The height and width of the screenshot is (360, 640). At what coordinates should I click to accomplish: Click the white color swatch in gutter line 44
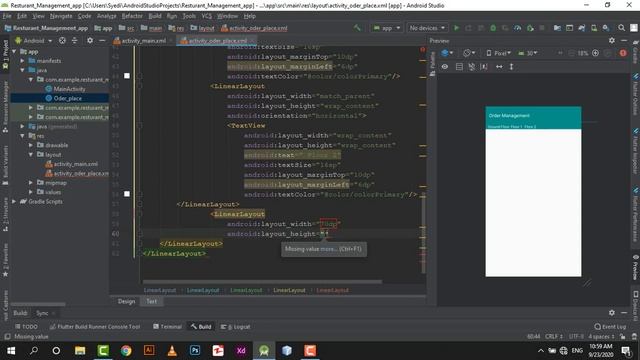tap(127, 76)
